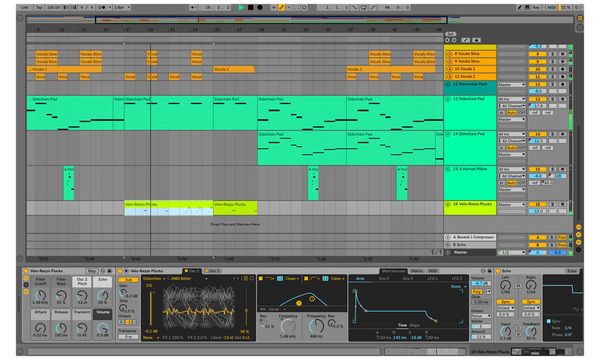
Task: Adjust the Filter Cutoff macro knob
Action: pyautogui.click(x=40, y=295)
